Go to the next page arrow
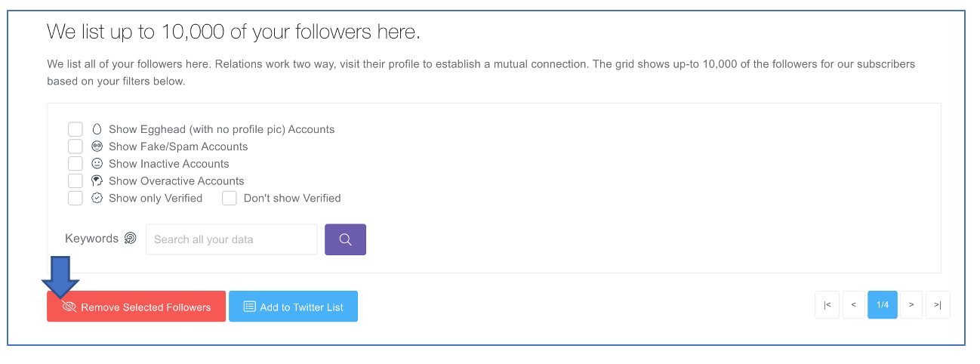Viewport: 980px width, 364px height. [x=911, y=304]
